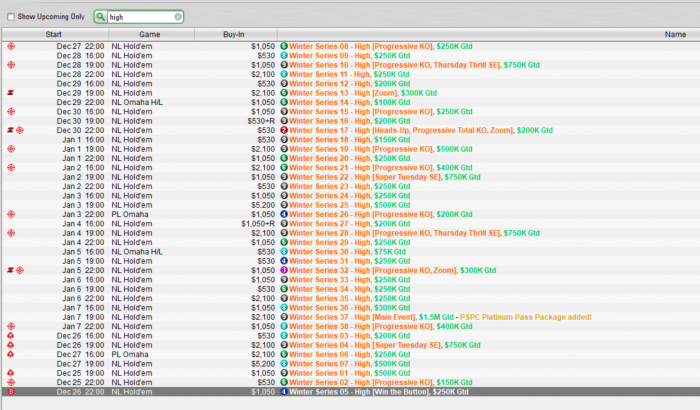Select Winter Series 22 Super Tuesday SE
This screenshot has height=410, width=700.
[385, 177]
